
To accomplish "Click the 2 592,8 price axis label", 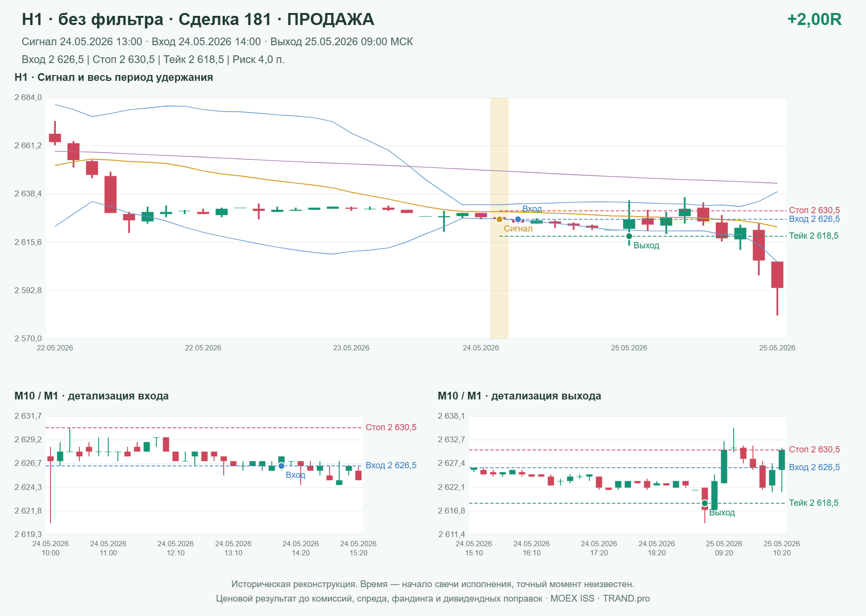I will [x=28, y=291].
